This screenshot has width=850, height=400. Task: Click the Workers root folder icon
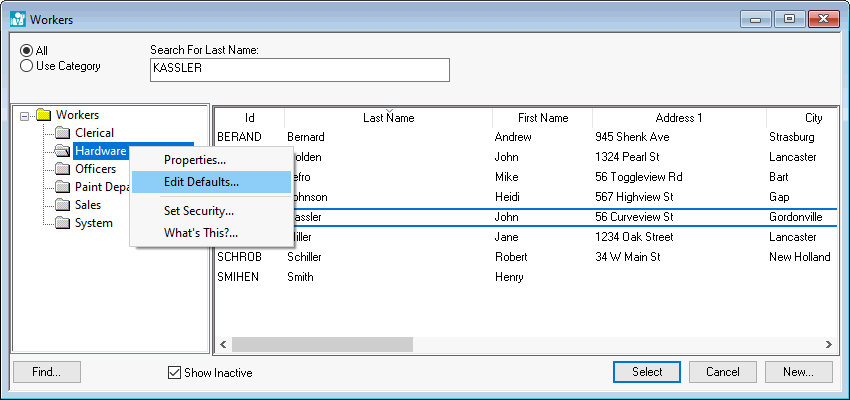43,115
